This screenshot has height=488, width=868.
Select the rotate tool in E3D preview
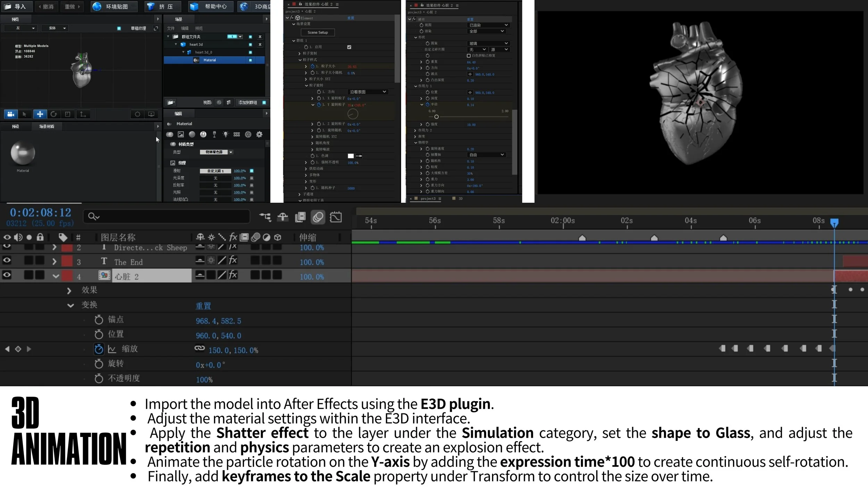(53, 114)
